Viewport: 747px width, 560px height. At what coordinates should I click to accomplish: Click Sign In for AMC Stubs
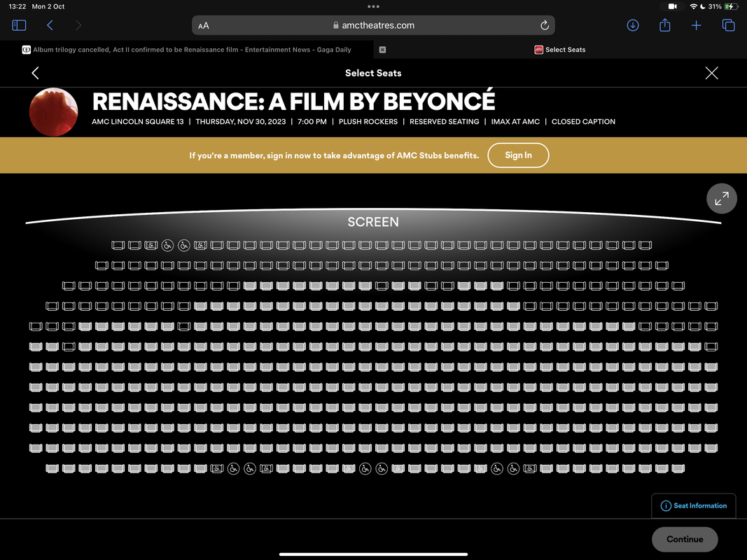518,155
